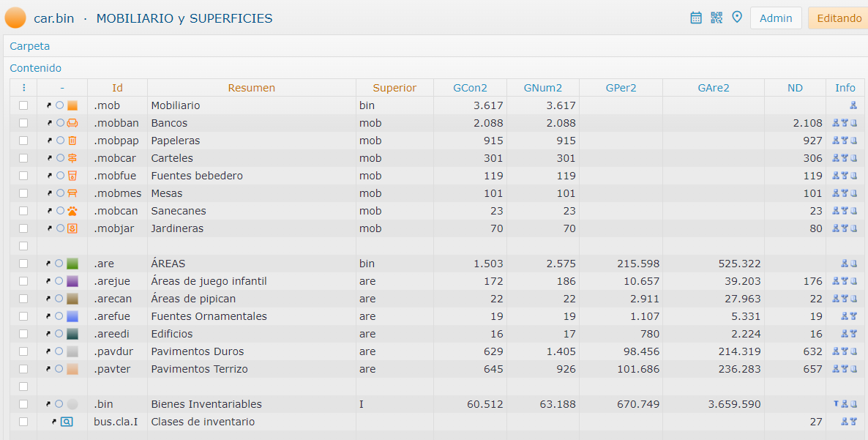Select the radio circle for Fuentes bebedero
Image resolution: width=868 pixels, height=440 pixels.
click(60, 176)
